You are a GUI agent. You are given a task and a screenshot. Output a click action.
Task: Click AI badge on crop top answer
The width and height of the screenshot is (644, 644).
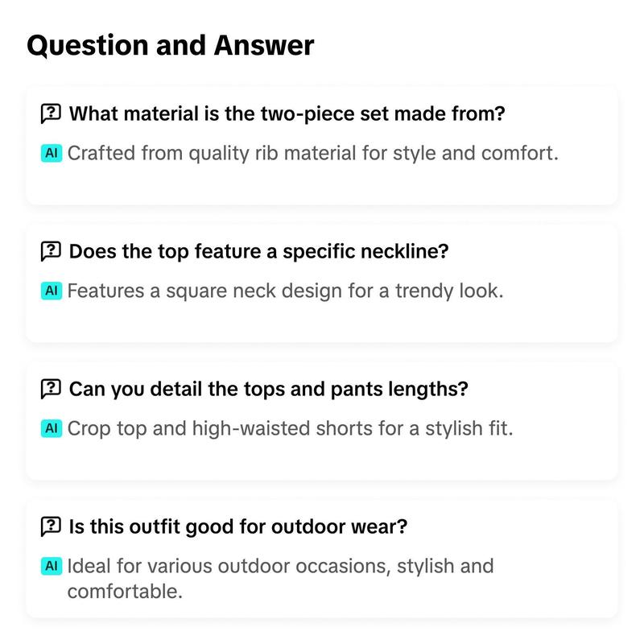(52, 428)
